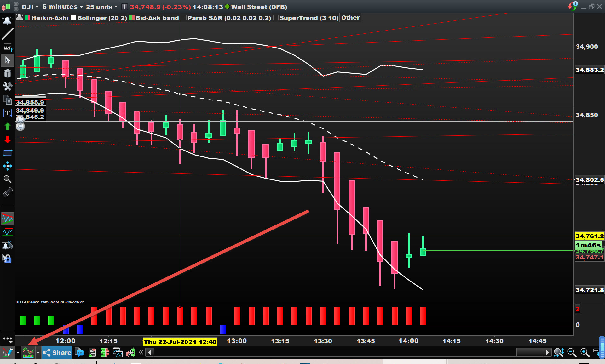Toggle the Parab SAR indicator checkbox
This screenshot has width=605, height=364.
[184, 18]
